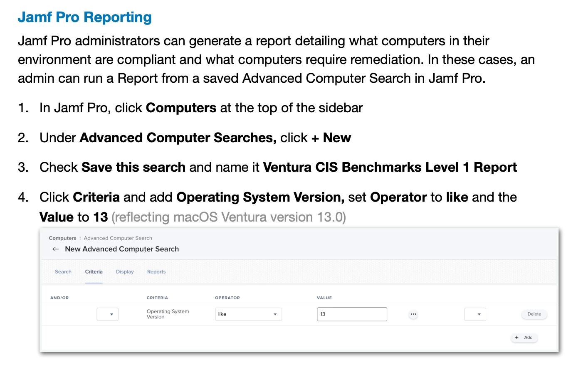Click into the Value field containing 13
The image size is (588, 370).
click(x=352, y=314)
